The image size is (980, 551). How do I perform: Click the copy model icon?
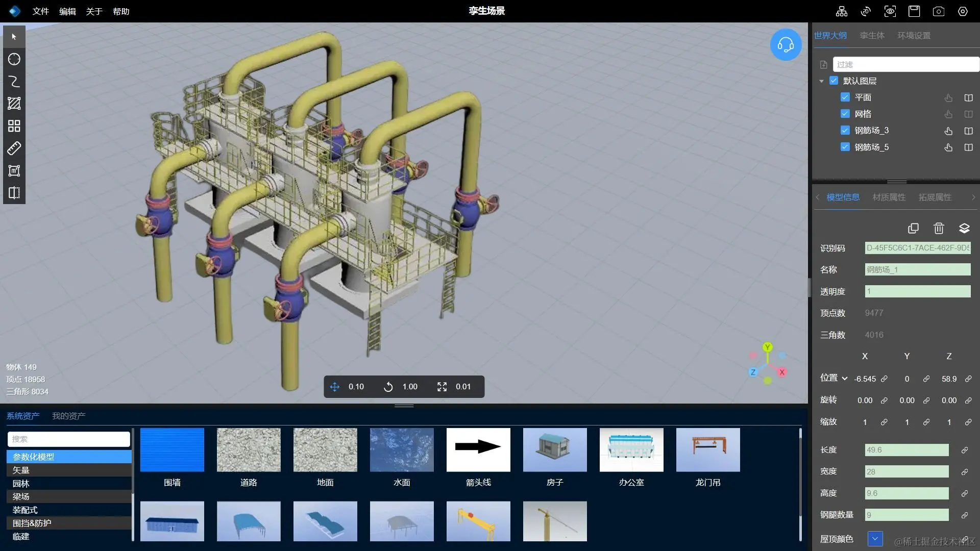click(x=913, y=228)
